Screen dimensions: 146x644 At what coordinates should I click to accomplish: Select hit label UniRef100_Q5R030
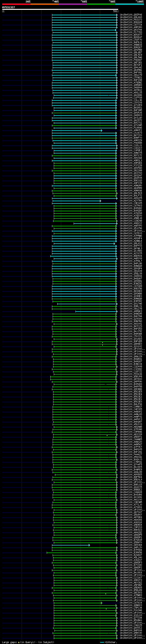click(x=131, y=633)
